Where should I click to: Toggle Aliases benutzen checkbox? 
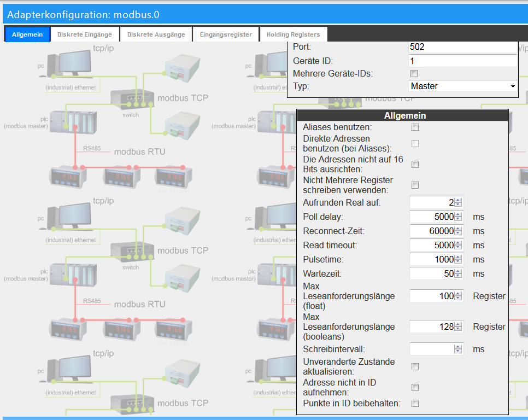[x=415, y=127]
